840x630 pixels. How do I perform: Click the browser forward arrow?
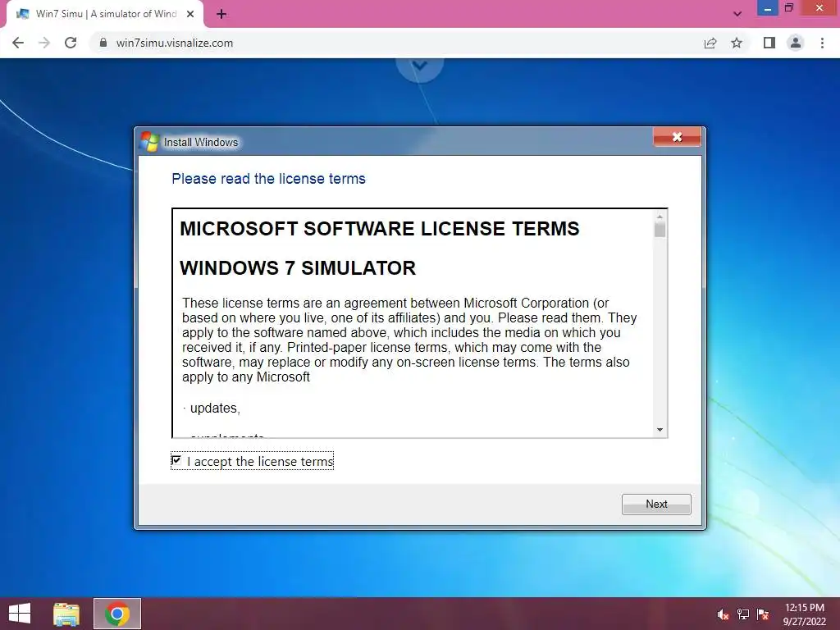pos(44,43)
